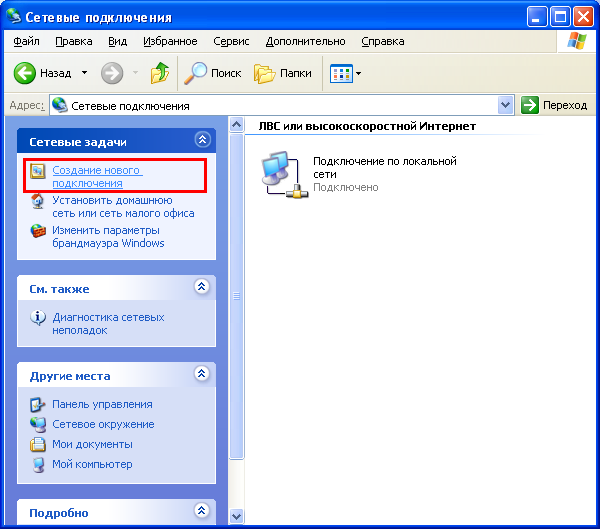This screenshot has height=529, width=600.
Task: Open the Файл menu
Action: 26,41
